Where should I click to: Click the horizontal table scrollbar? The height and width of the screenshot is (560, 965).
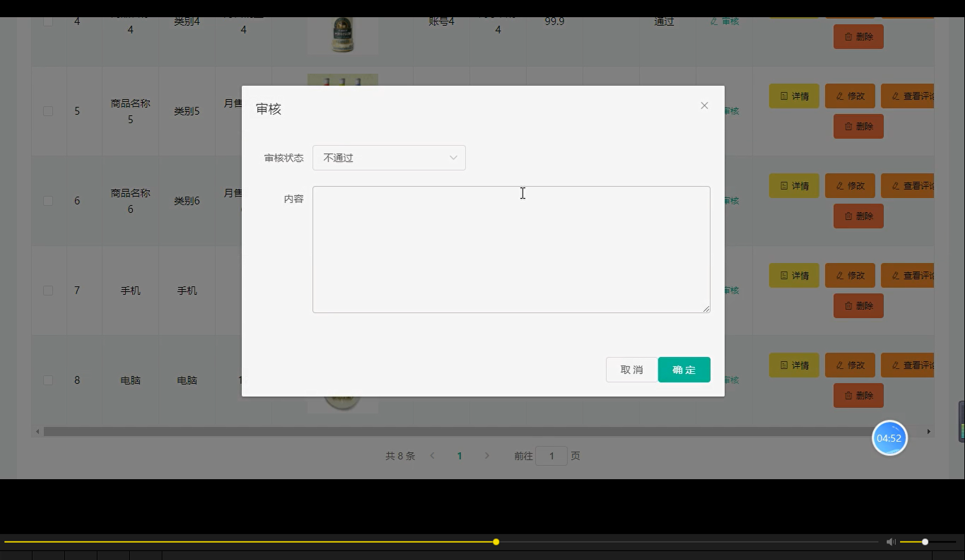click(456, 431)
